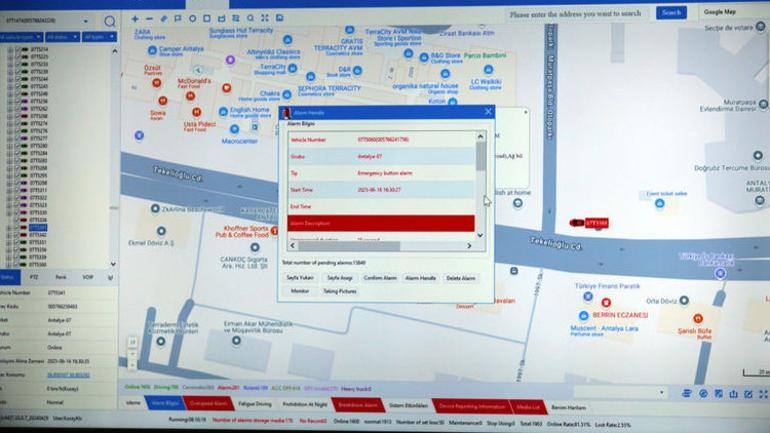This screenshot has height=433, width=770.
Task: Expand the chevron after VOIP tab
Action: 110,278
